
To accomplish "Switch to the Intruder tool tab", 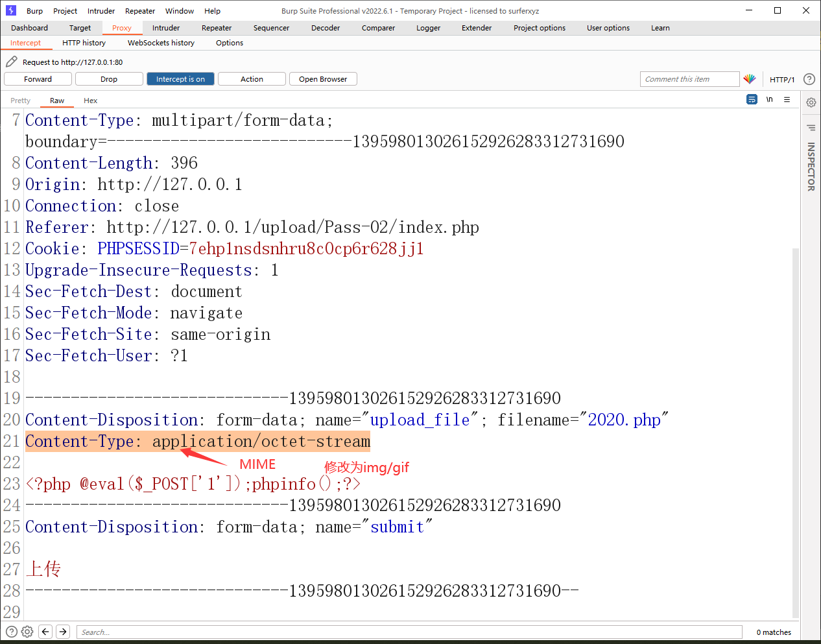I will [166, 28].
